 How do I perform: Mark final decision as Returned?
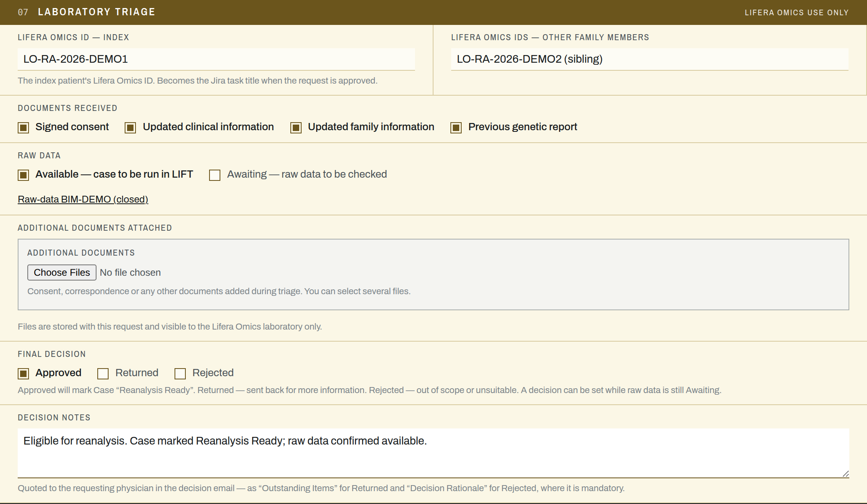103,374
